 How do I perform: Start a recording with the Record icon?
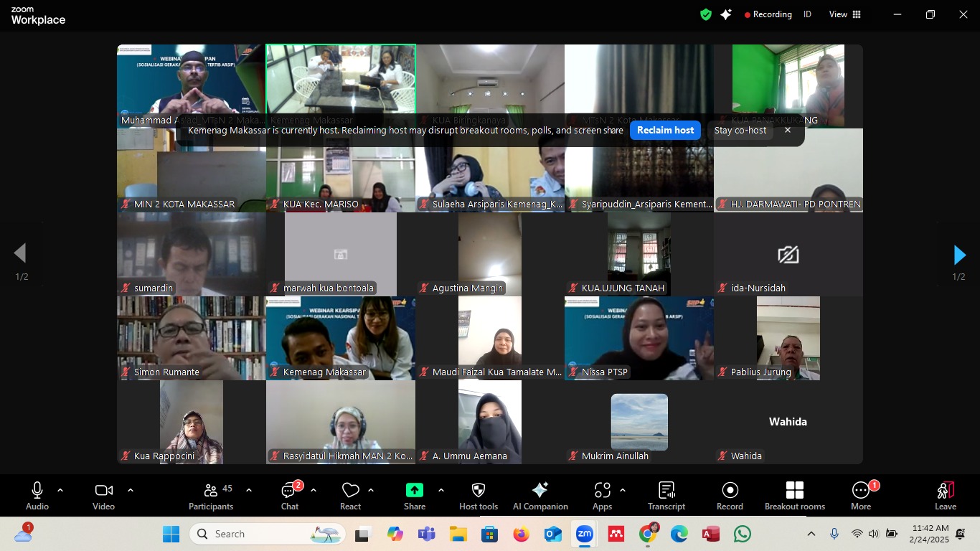(730, 495)
